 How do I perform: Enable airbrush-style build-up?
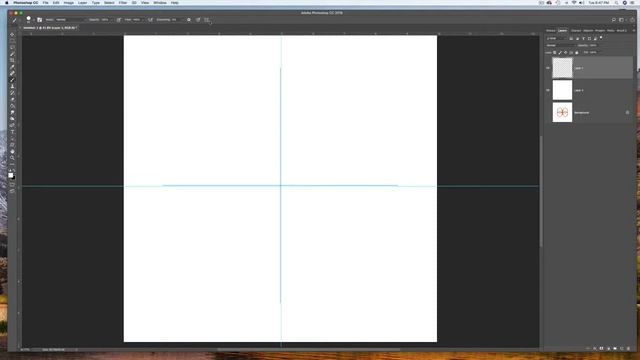click(x=150, y=20)
